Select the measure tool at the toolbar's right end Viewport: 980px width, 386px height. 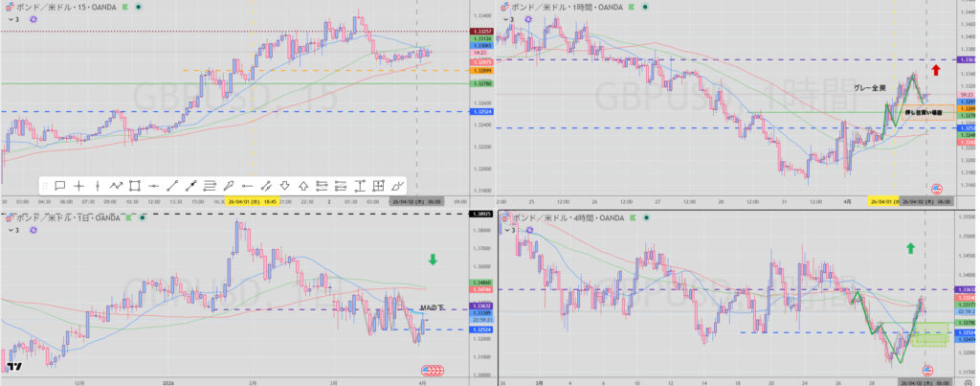coord(396,185)
